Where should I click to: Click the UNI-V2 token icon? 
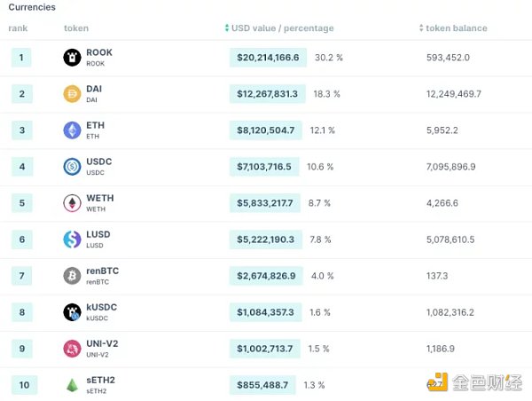tap(72, 349)
